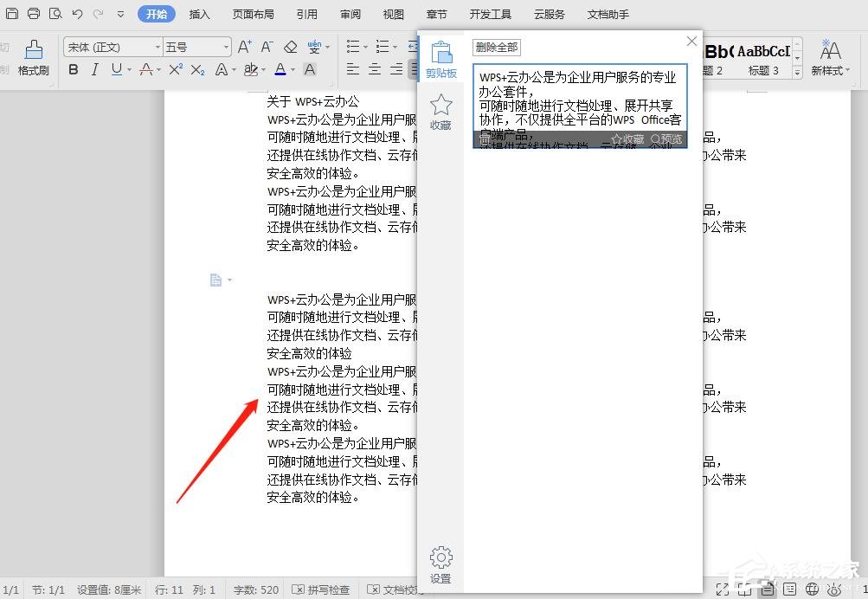Viewport: 868px width, 599px height.
Task: Switch to full screen view in status bar
Action: (723, 589)
